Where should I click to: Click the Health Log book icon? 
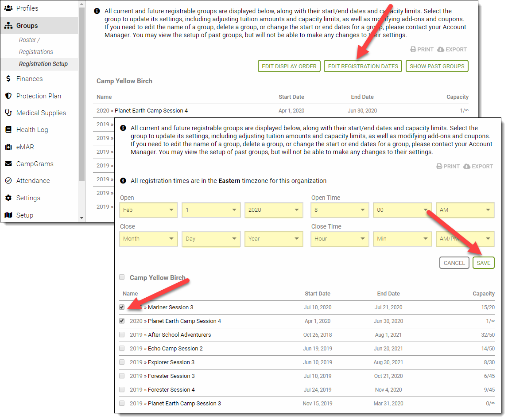pos(8,130)
